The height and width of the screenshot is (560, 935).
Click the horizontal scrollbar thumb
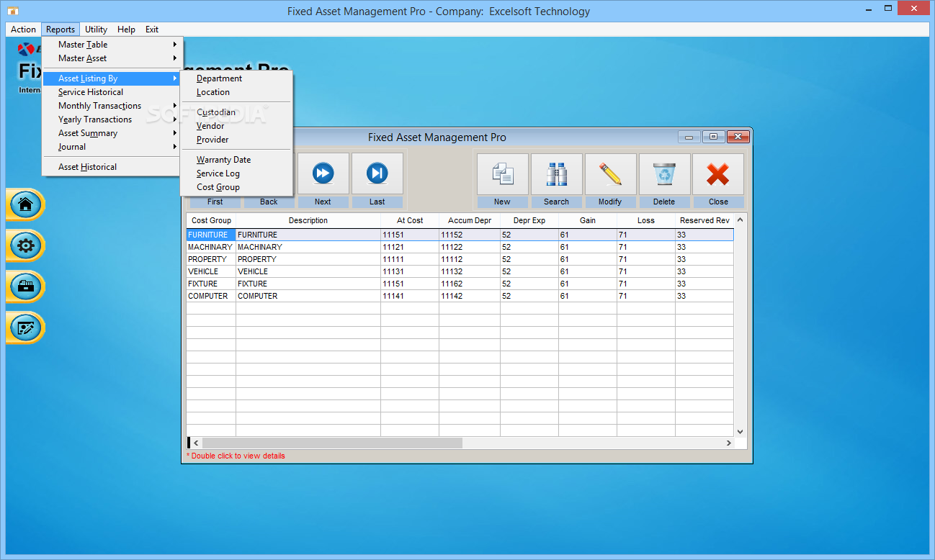pyautogui.click(x=332, y=443)
